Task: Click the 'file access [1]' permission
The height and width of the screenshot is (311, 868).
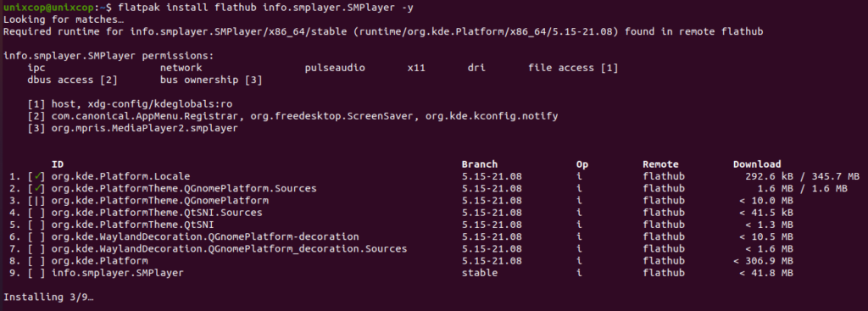Action: pos(573,68)
